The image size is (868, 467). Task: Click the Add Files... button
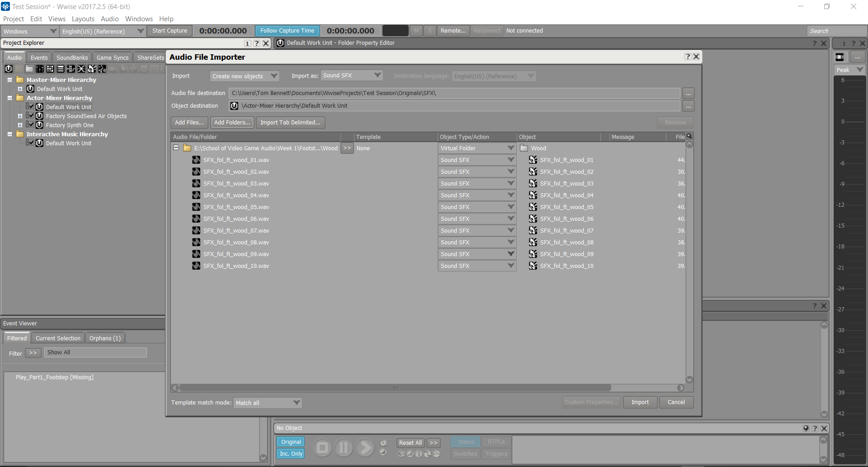click(x=189, y=123)
